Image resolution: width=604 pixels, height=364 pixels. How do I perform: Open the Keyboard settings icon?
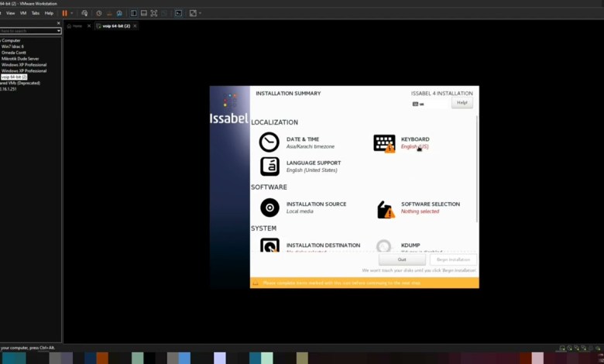click(x=384, y=143)
